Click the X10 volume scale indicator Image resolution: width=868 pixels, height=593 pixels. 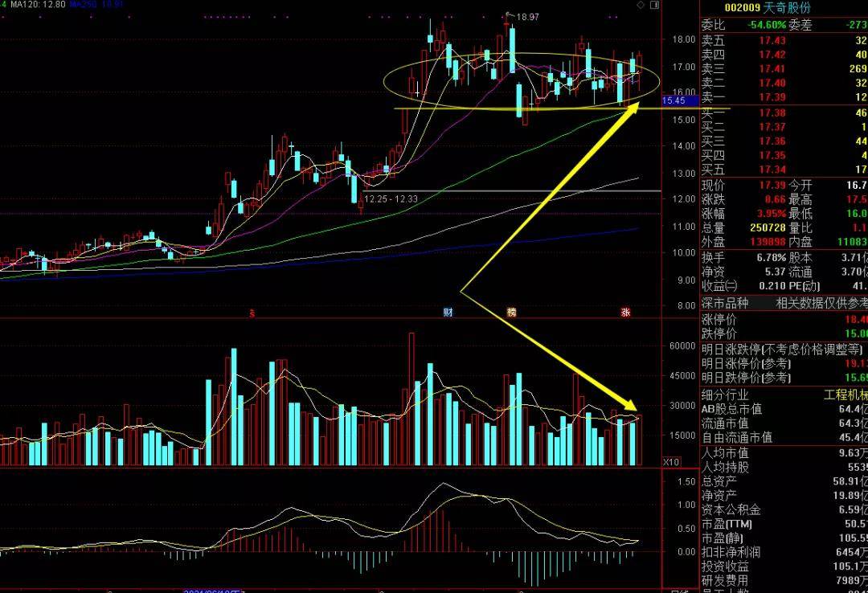pos(671,462)
